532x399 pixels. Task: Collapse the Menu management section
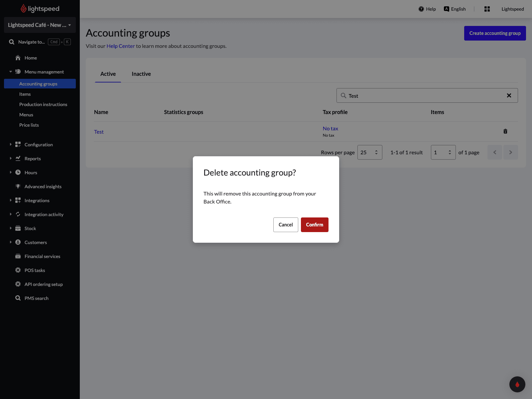pos(11,72)
